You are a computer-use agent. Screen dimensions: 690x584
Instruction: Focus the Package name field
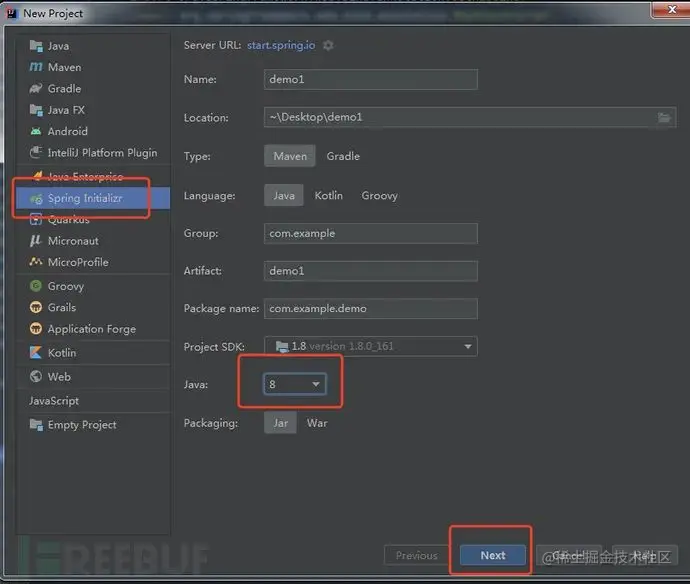pos(371,309)
